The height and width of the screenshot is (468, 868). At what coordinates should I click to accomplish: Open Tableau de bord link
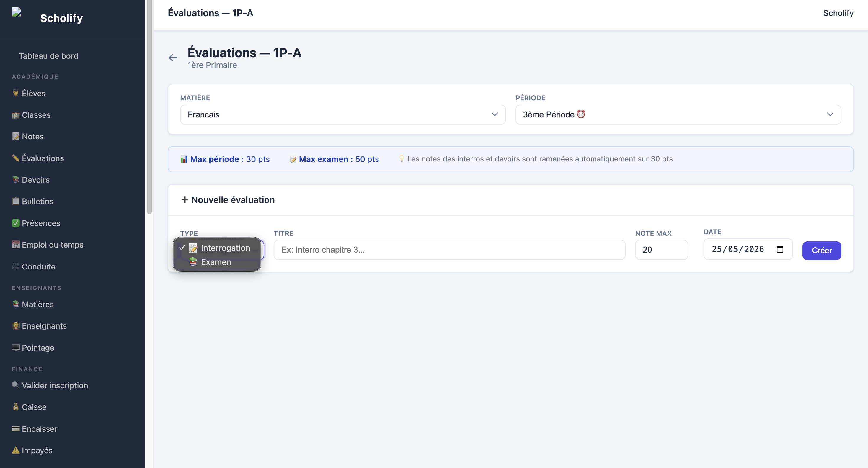click(48, 56)
